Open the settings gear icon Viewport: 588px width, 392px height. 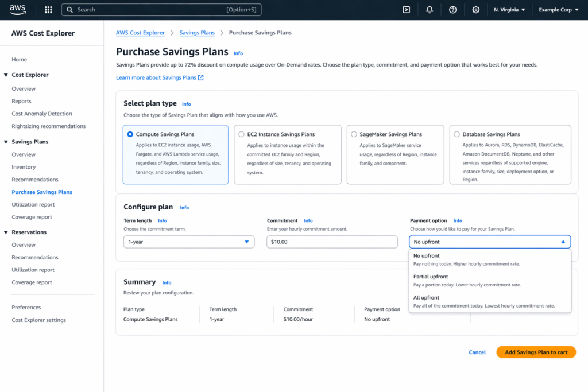tap(475, 9)
